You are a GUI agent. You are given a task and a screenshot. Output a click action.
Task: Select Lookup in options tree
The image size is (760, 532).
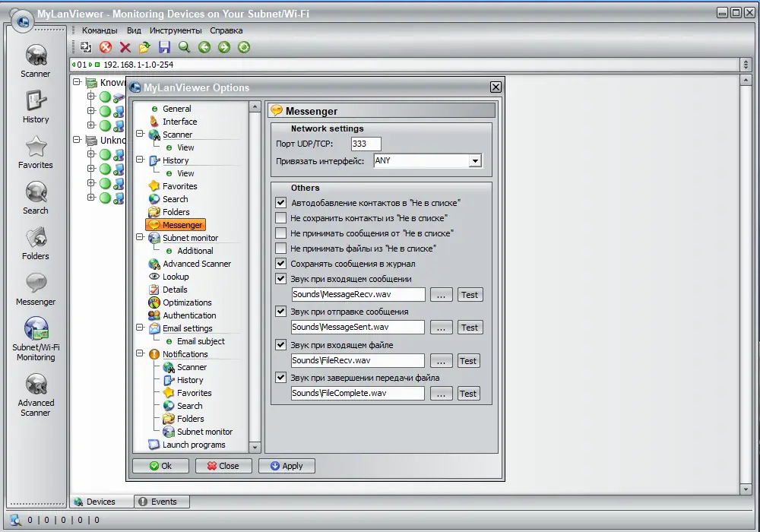pyautogui.click(x=176, y=277)
